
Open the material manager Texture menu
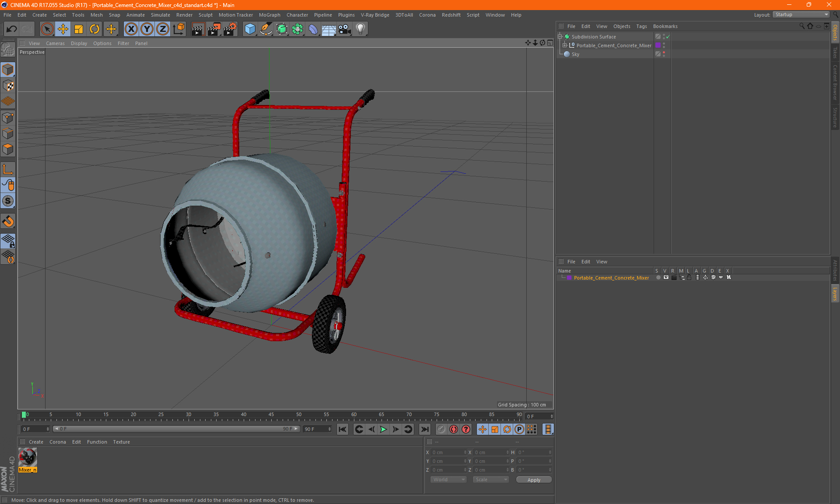121,442
